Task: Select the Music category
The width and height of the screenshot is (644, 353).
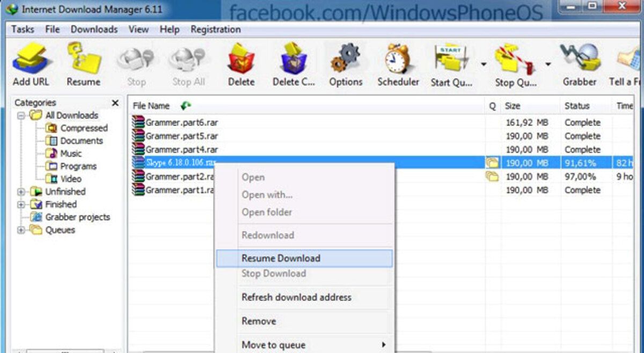Action: tap(71, 153)
